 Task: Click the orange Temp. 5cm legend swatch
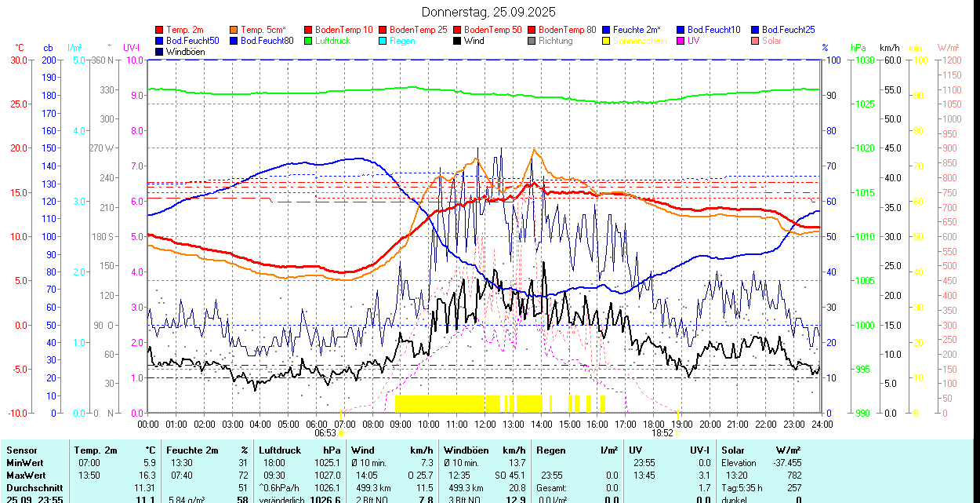[x=234, y=30]
